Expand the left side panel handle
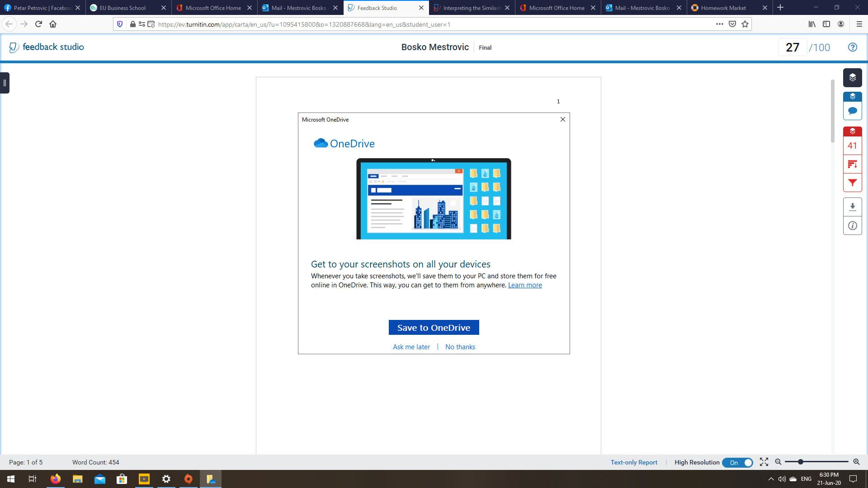The image size is (868, 488). pos(5,83)
